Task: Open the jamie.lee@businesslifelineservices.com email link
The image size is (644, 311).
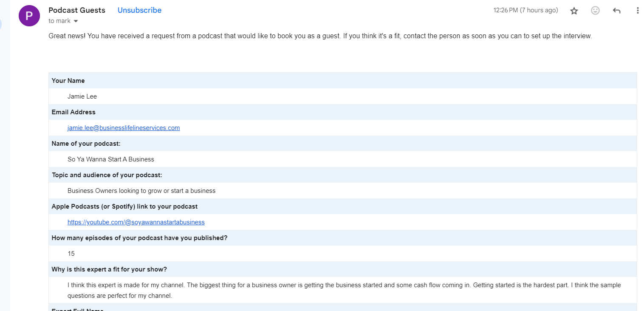Action: [124, 128]
